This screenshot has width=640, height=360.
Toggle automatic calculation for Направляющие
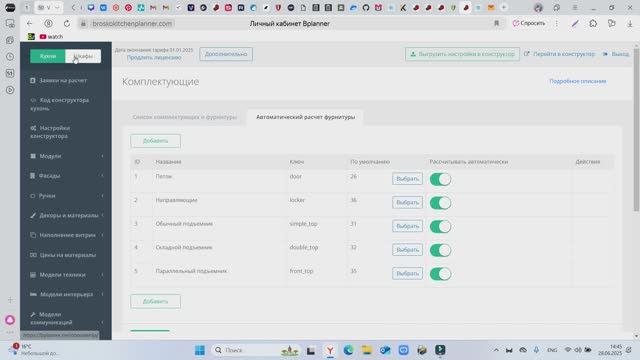440,203
